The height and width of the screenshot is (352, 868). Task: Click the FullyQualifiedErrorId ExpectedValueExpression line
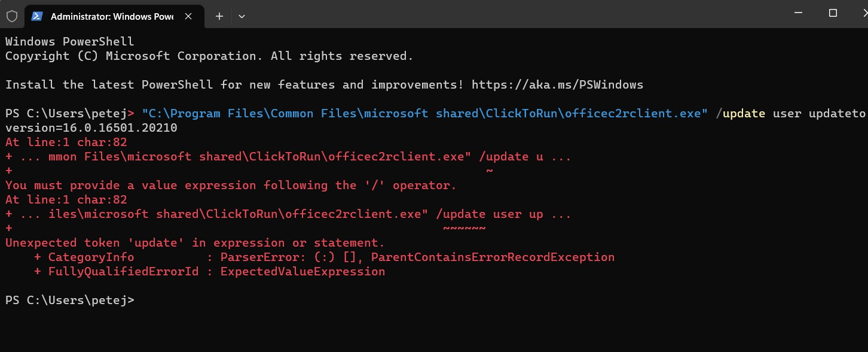point(209,271)
